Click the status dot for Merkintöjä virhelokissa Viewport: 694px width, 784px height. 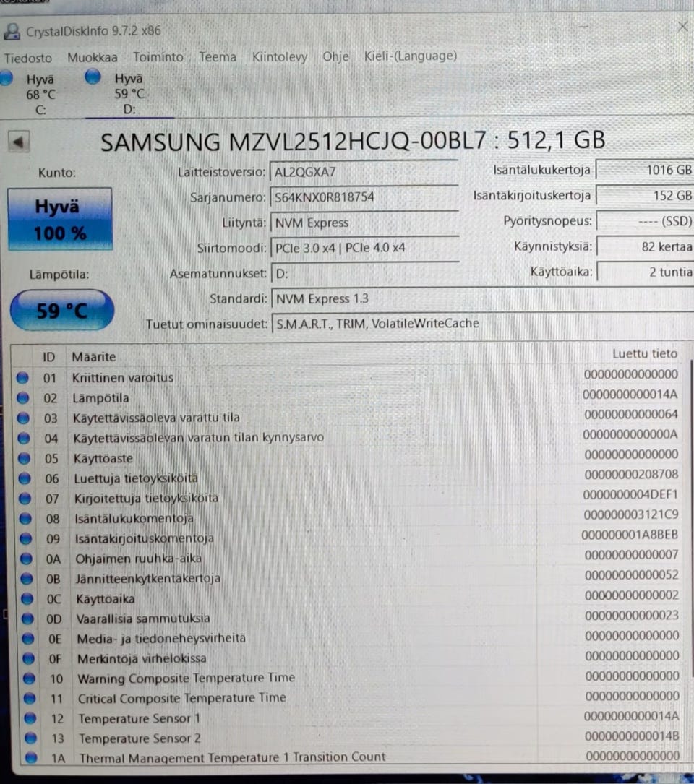pos(29,658)
